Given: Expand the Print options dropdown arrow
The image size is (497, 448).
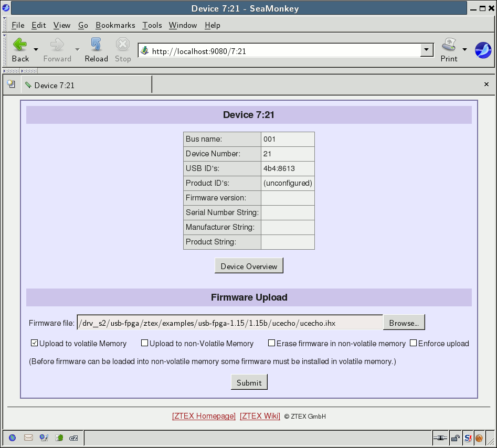Looking at the screenshot, I should coord(464,49).
